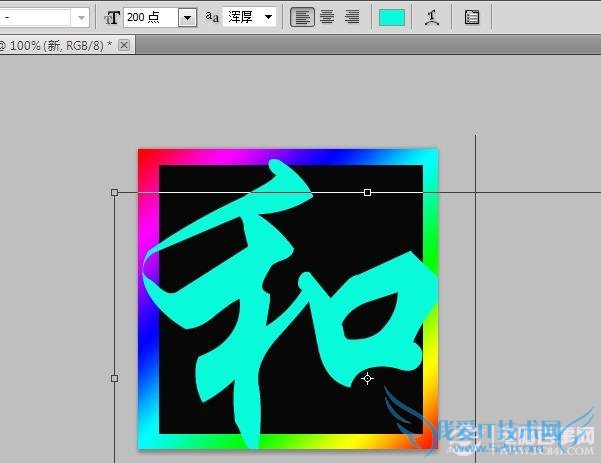
Task: Open the 浑厚 anti-aliasing method dropdown
Action: 267,17
